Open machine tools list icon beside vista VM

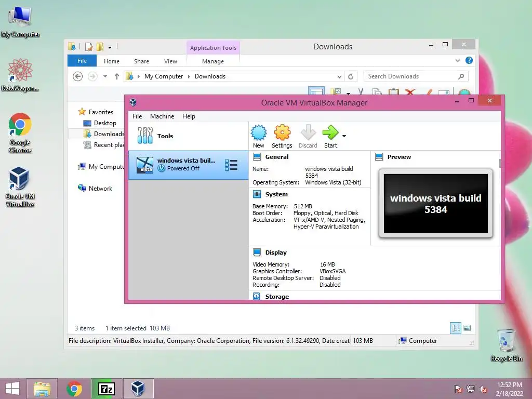click(x=231, y=165)
